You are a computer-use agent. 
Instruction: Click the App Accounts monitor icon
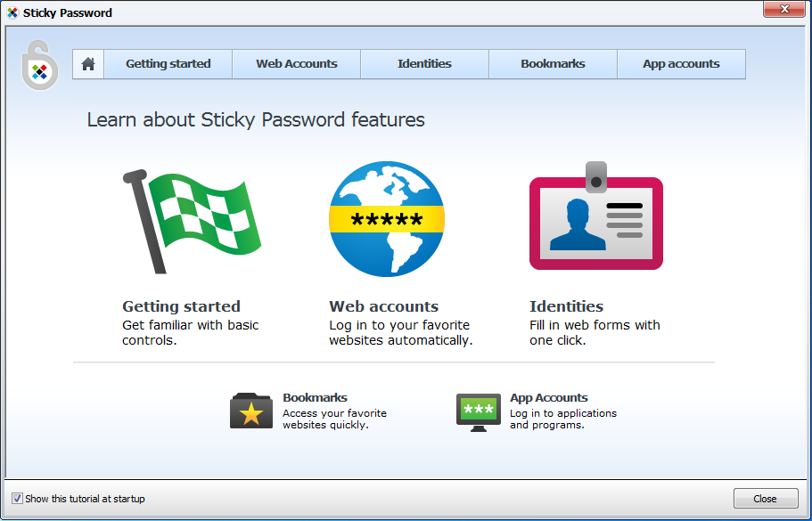pyautogui.click(x=478, y=411)
